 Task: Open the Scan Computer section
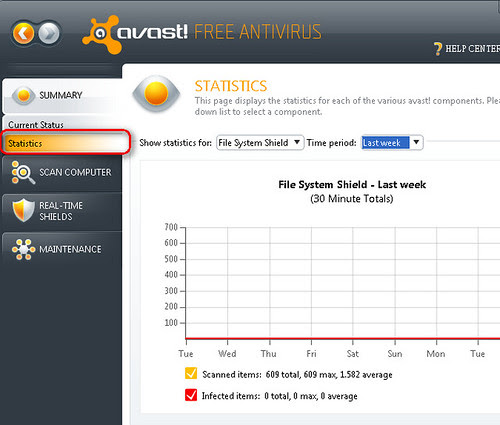point(62,173)
